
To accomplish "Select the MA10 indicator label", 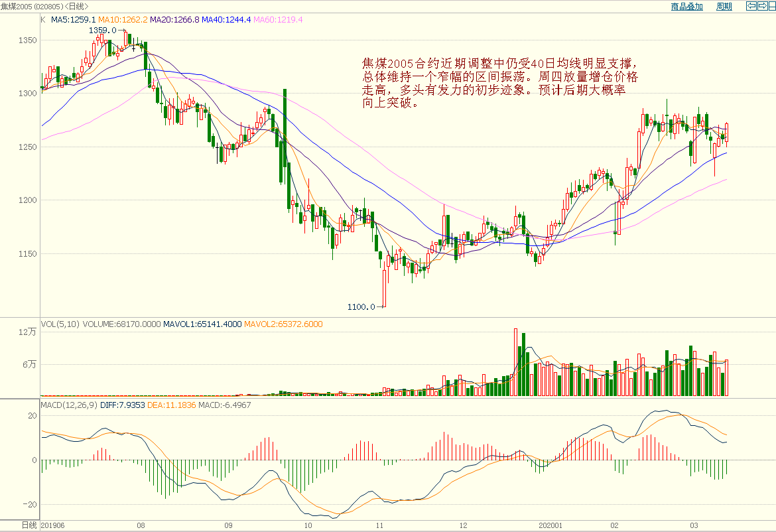I will click(x=123, y=20).
